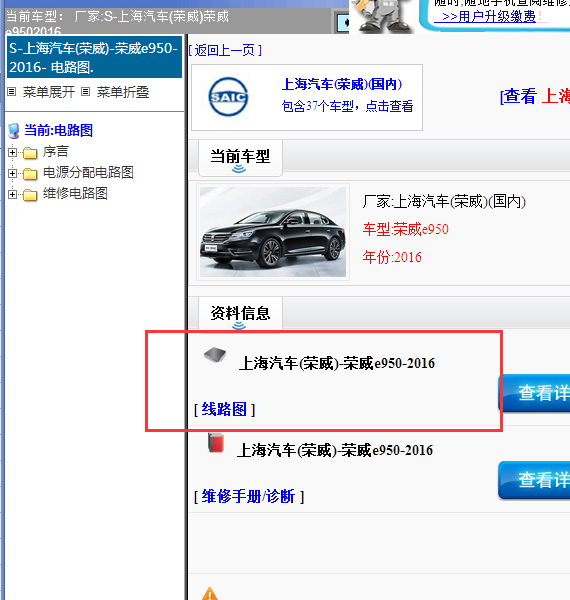Click the 当前:电路图 heading
The width and height of the screenshot is (570, 600).
(58, 130)
